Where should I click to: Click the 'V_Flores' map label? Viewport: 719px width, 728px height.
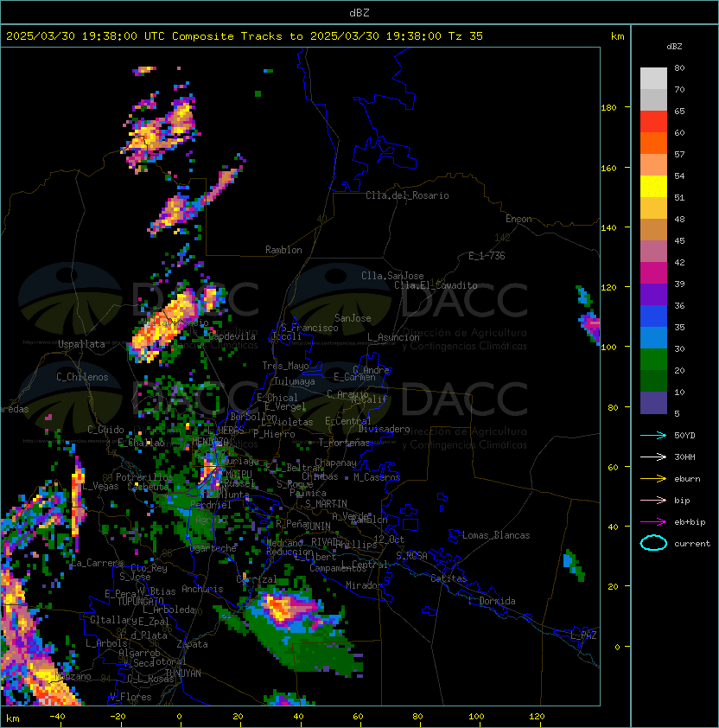tap(130, 698)
